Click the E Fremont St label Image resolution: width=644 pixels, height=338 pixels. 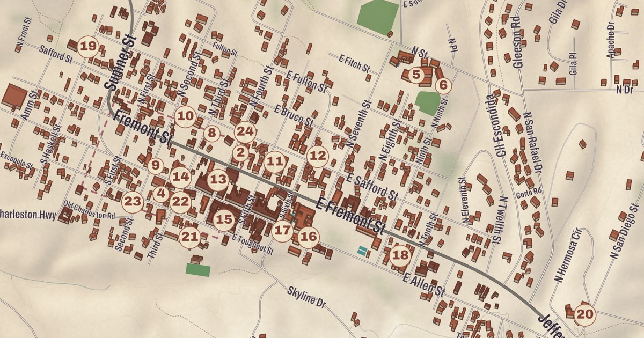(x=351, y=216)
